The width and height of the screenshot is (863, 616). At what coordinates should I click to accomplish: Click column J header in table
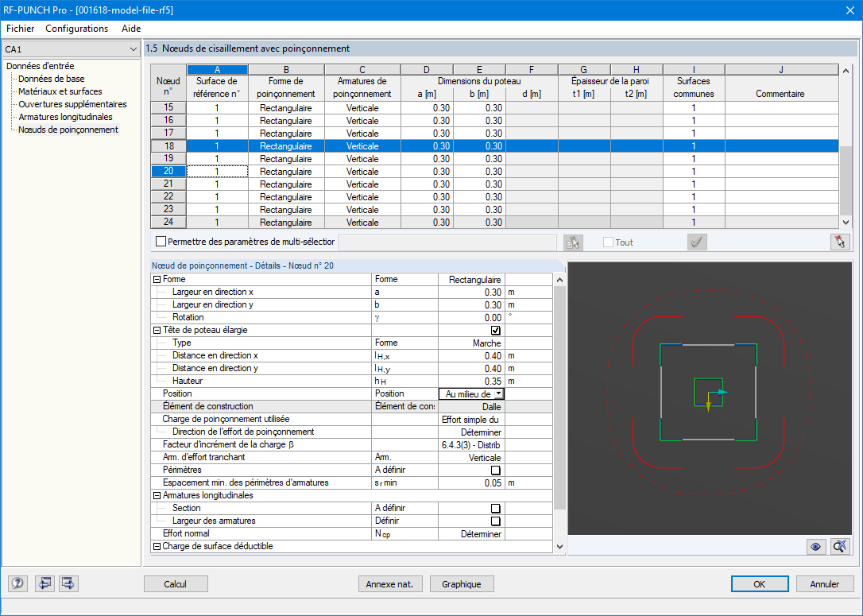coord(781,69)
